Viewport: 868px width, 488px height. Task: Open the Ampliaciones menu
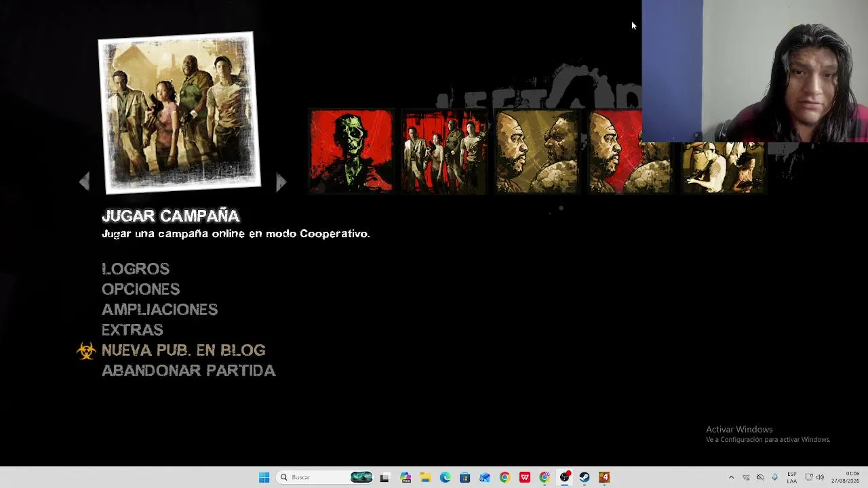[159, 310]
